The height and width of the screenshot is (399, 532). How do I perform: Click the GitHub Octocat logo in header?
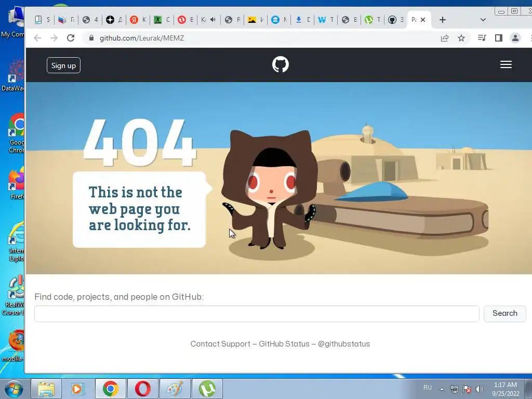click(280, 64)
